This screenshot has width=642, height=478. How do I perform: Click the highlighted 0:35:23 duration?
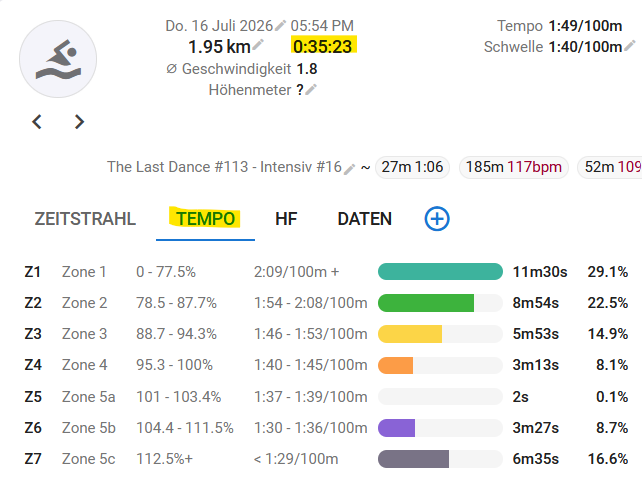[x=323, y=46]
